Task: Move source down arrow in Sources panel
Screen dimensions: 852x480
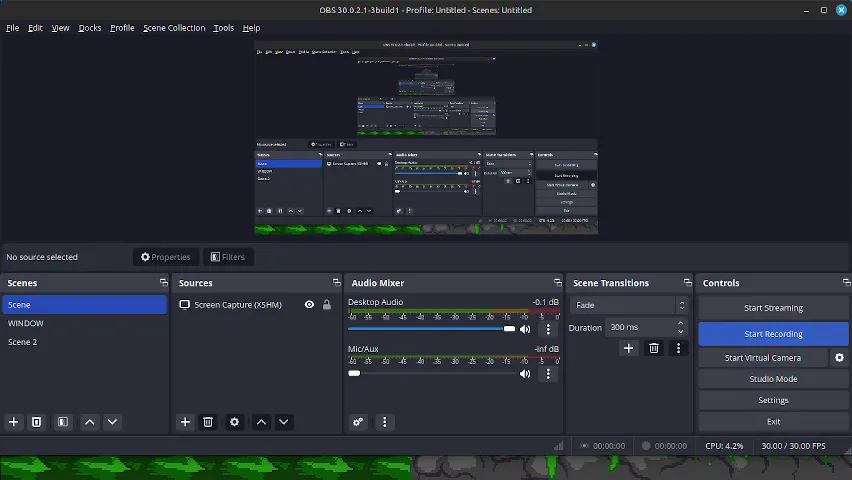Action: click(x=284, y=422)
